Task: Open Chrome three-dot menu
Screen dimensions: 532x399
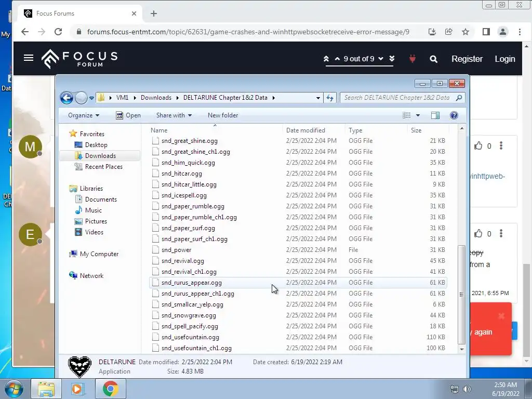Action: [x=520, y=32]
